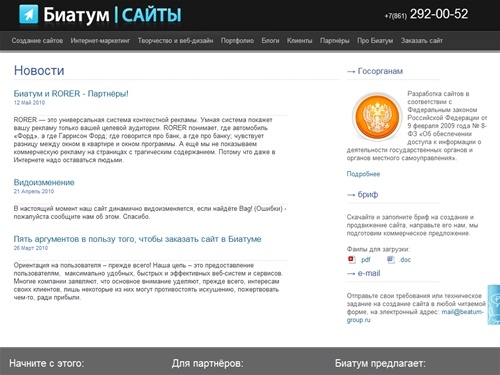Click the Биатум САЙТЫ site title
Viewport: 500px width, 375px height.
pos(113,15)
